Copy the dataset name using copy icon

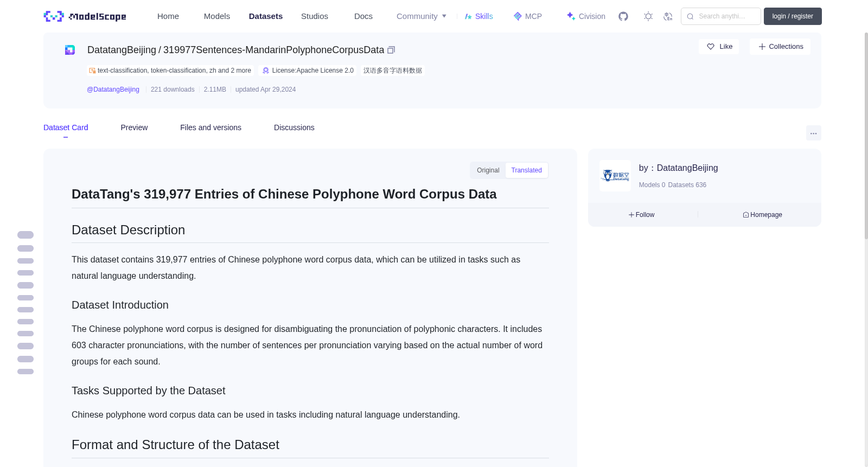(x=391, y=50)
